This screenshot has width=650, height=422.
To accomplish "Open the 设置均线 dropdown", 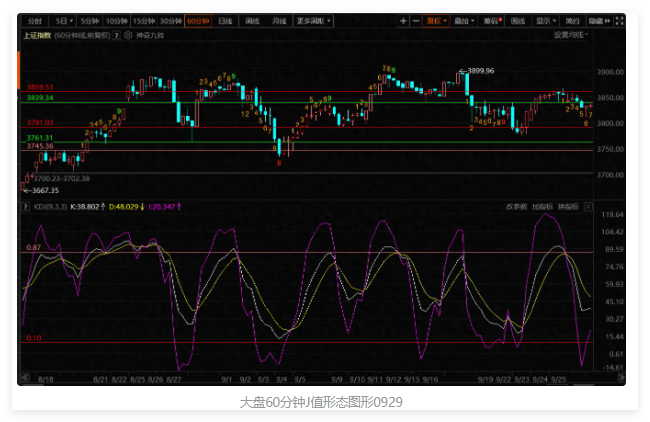I will [571, 34].
